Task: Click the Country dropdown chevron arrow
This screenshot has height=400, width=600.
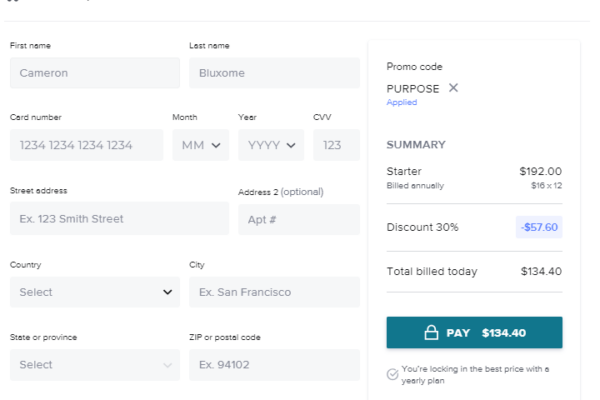Action: [167, 292]
